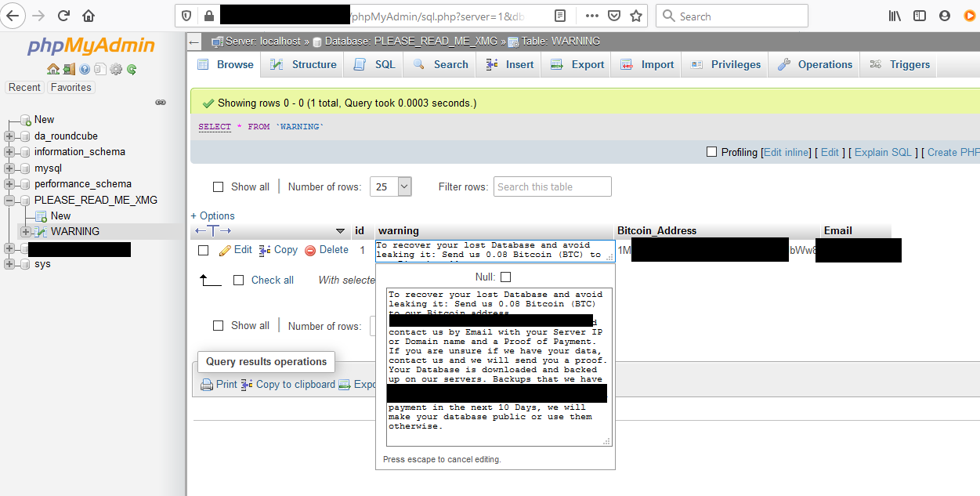Open the SQL tab
Viewport: 980px width, 496px height.
(374, 64)
